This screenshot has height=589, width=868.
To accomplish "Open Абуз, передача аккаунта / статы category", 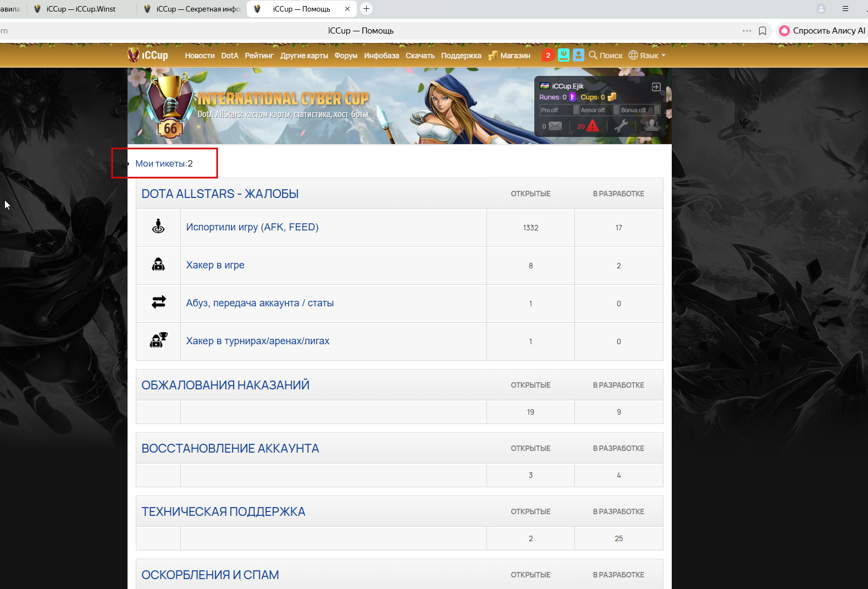I will click(259, 303).
